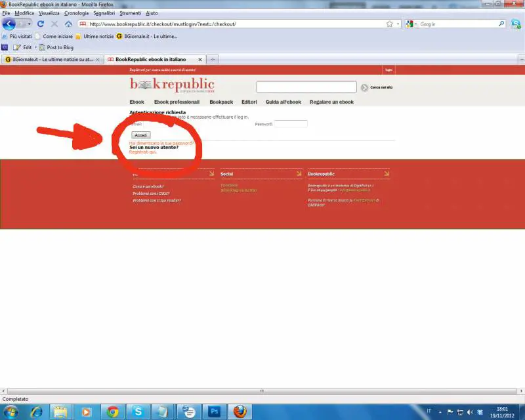Viewport: 525px width, 420px height.
Task: Open the Edit toolbar dropdown arrow
Action: (35, 47)
